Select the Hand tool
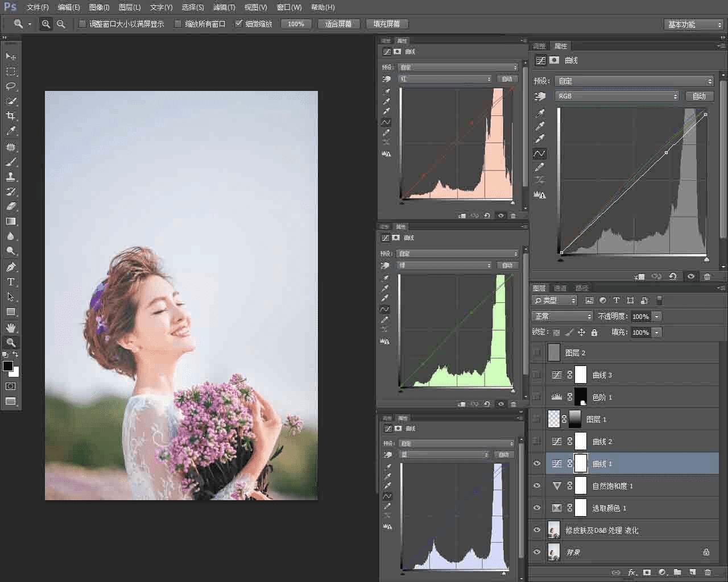 [11, 327]
